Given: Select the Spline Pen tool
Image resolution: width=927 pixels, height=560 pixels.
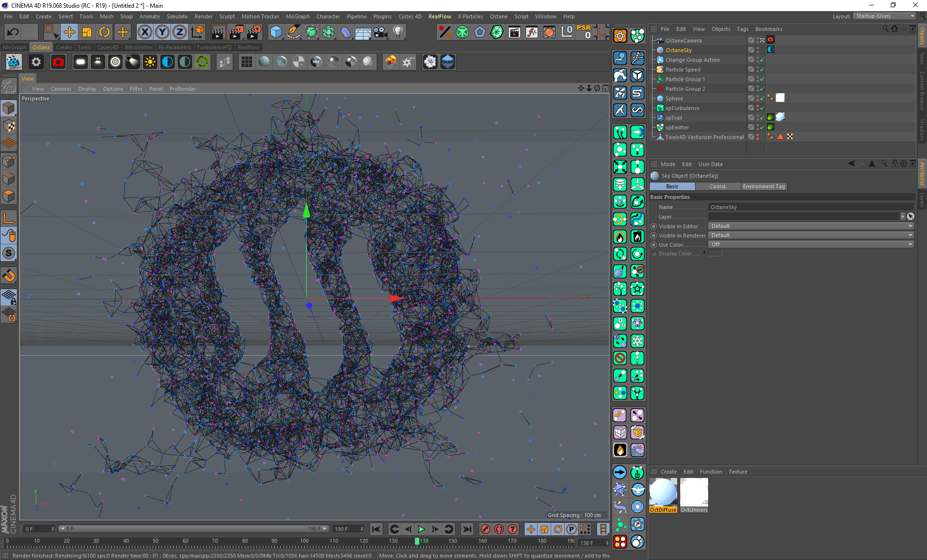Looking at the screenshot, I should click(293, 32).
